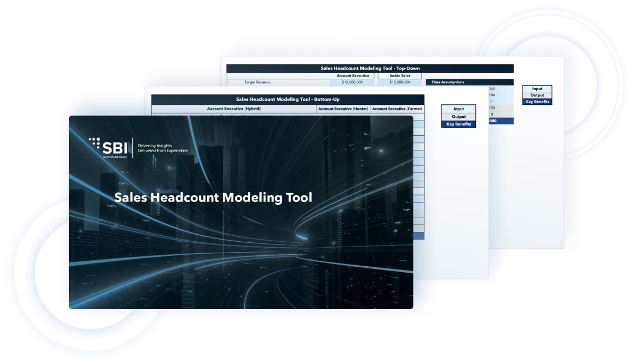Click the Input legend cell on Top-Down sheet
The image size is (633, 364).
tap(537, 89)
